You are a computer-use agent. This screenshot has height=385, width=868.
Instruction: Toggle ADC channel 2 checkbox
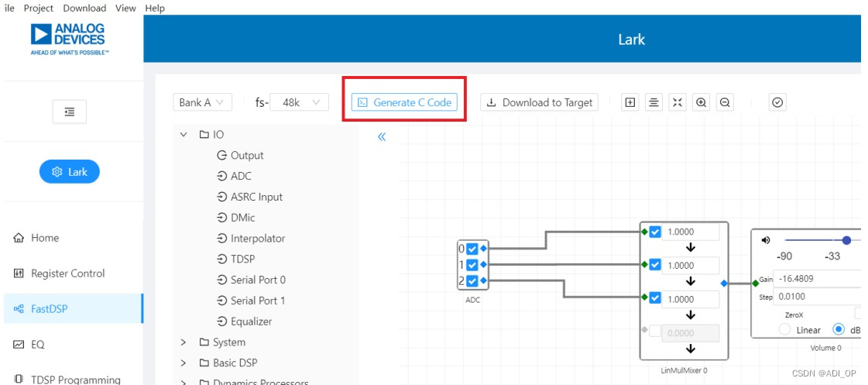tap(472, 281)
